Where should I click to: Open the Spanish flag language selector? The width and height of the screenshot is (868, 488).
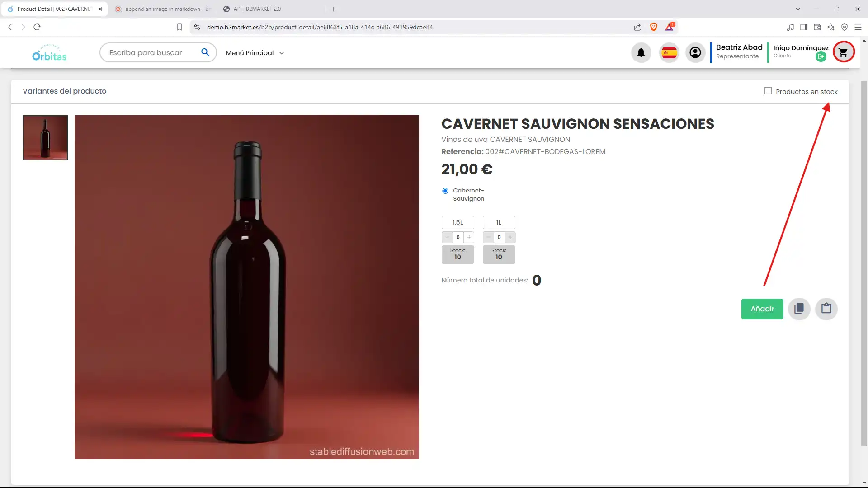[669, 53]
